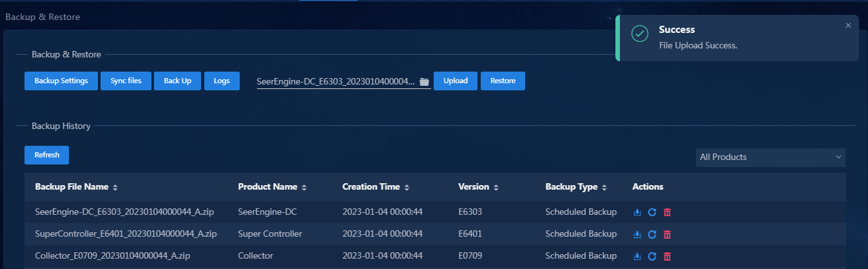
Task: Click the Super Controller product name cell
Action: click(x=270, y=234)
